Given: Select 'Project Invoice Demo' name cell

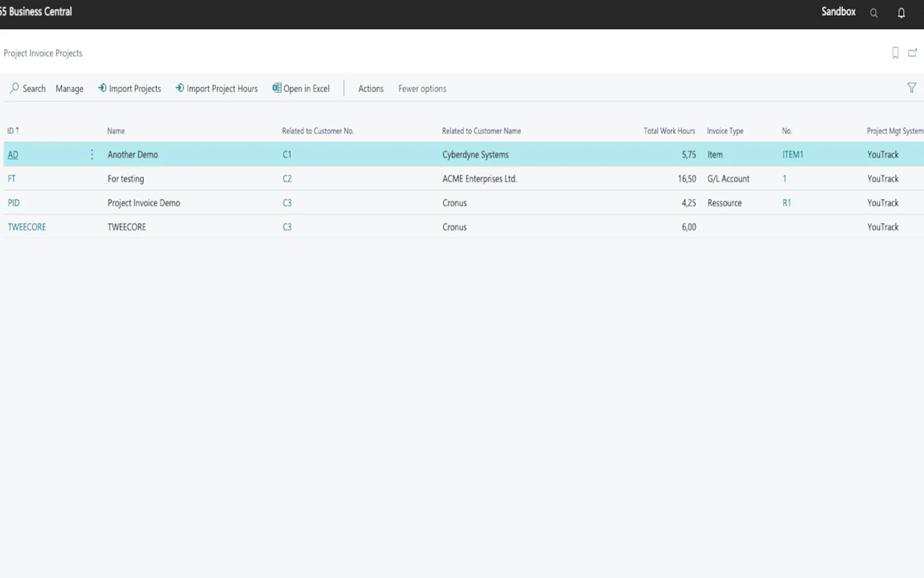Looking at the screenshot, I should click(x=144, y=203).
